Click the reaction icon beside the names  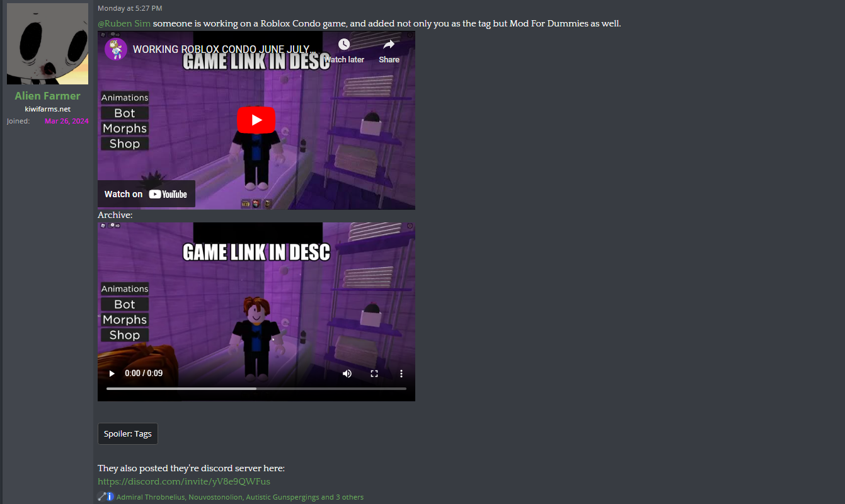(x=102, y=496)
